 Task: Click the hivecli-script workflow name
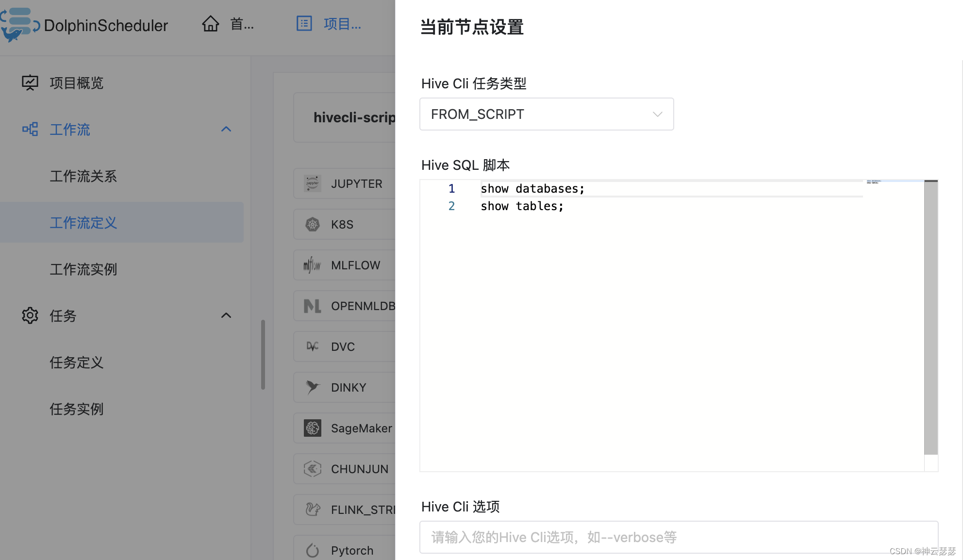354,117
